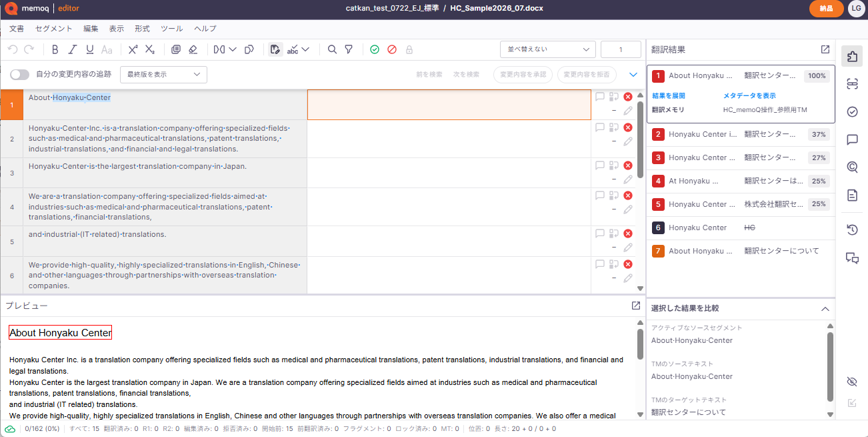Click the segment number input field
868x437 pixels.
point(621,49)
